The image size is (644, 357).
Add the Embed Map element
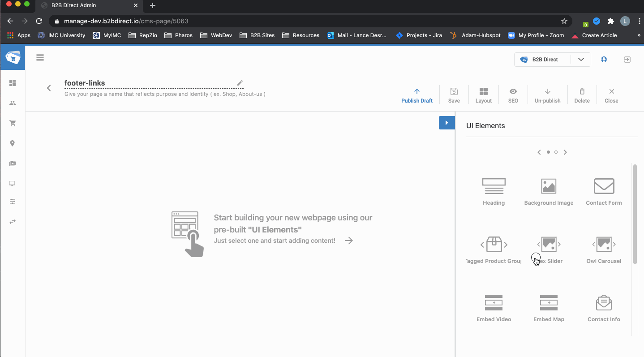[549, 308]
